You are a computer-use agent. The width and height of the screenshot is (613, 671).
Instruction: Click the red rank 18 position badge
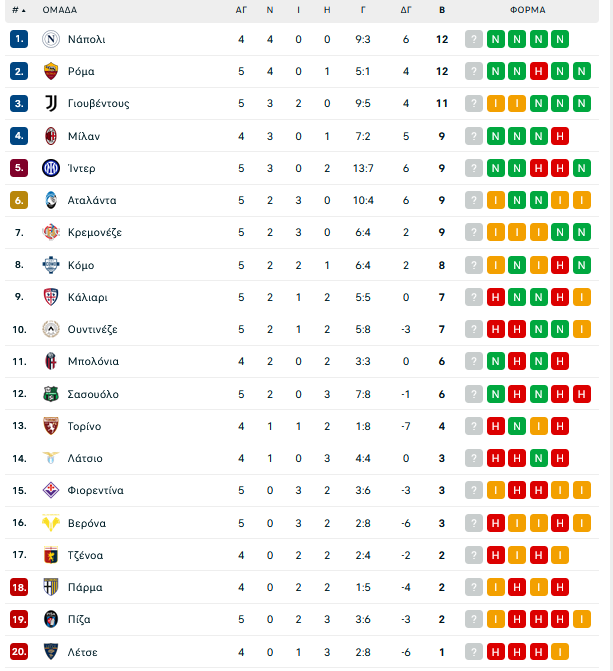pyautogui.click(x=19, y=587)
